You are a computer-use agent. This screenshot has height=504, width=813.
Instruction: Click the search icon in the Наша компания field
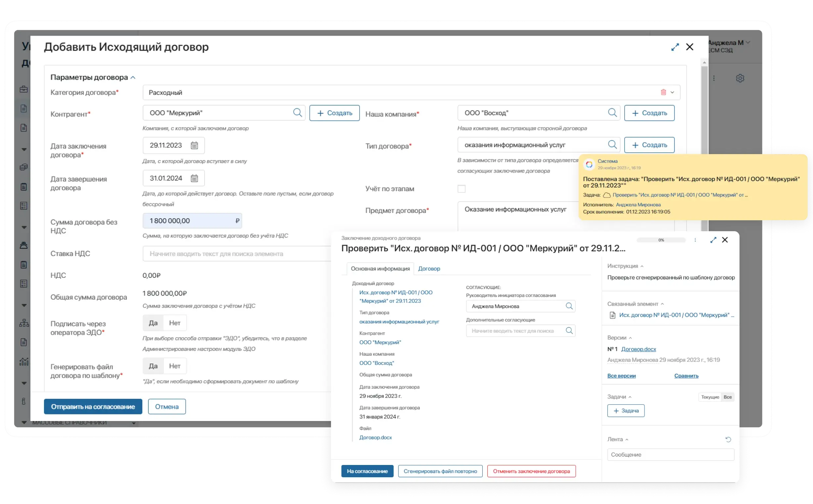612,113
